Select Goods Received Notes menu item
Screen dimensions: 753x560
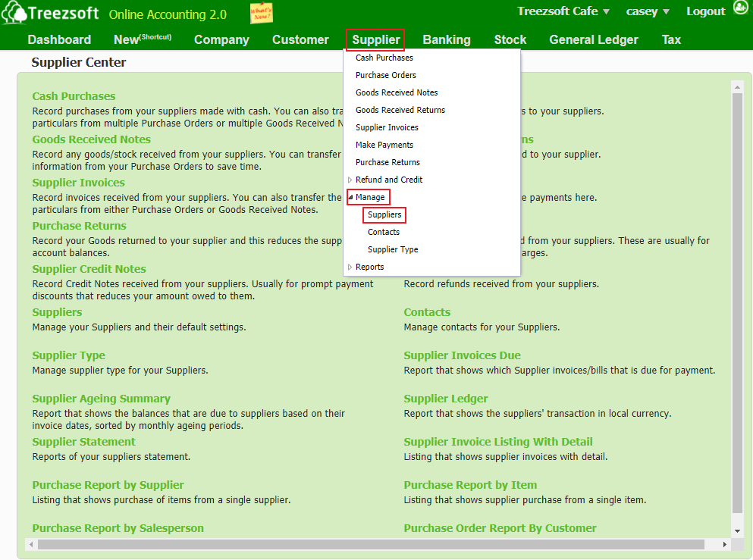tap(397, 92)
